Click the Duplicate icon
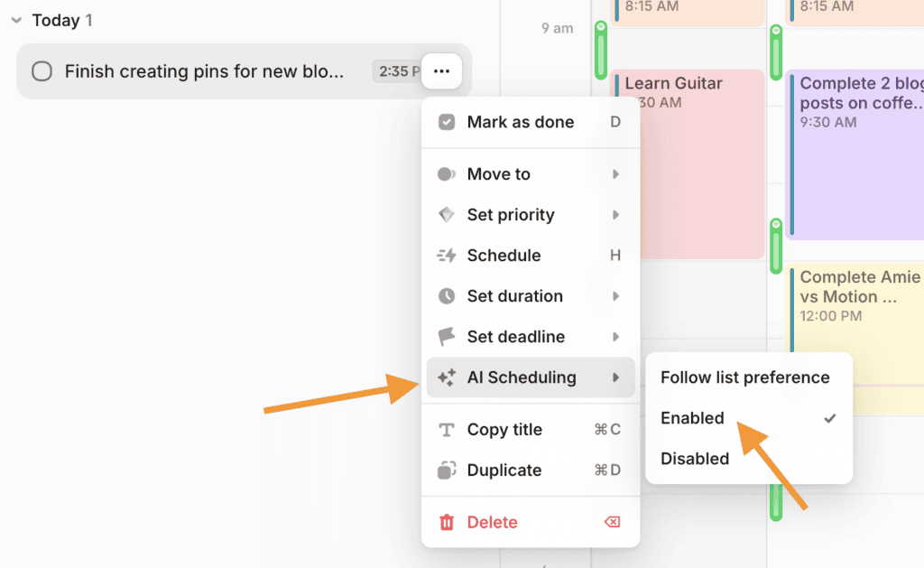The height and width of the screenshot is (568, 924). (x=446, y=470)
